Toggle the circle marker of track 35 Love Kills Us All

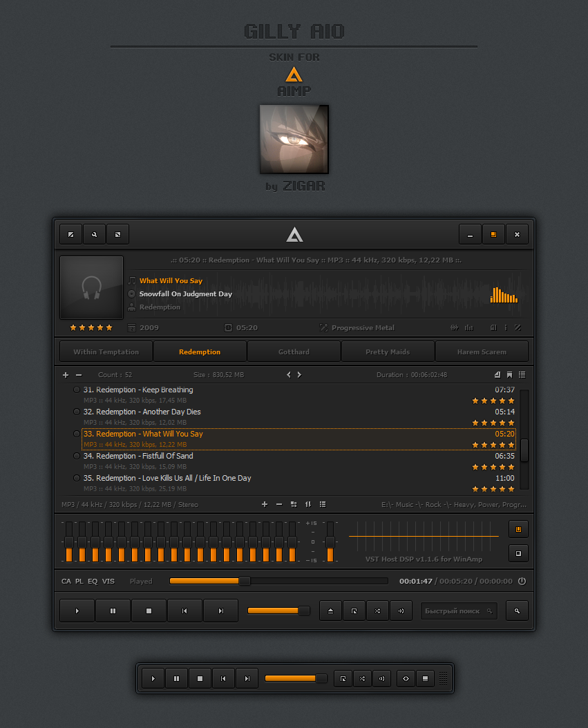(77, 478)
